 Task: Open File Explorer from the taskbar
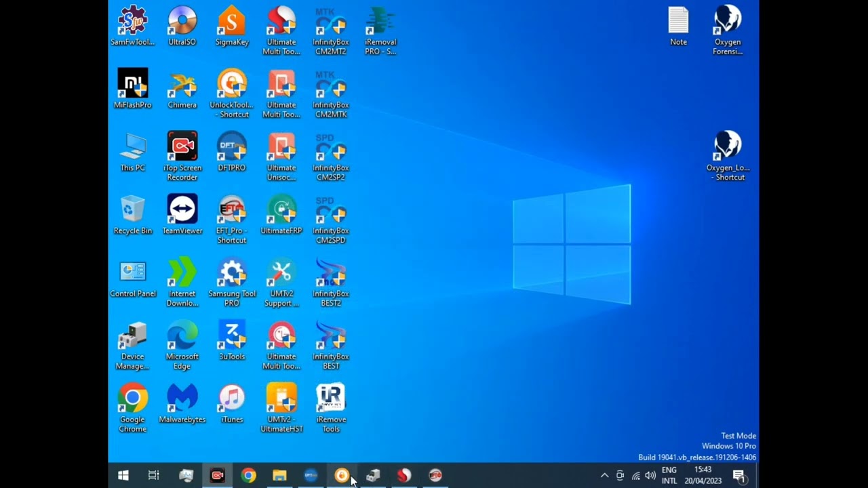coord(279,476)
